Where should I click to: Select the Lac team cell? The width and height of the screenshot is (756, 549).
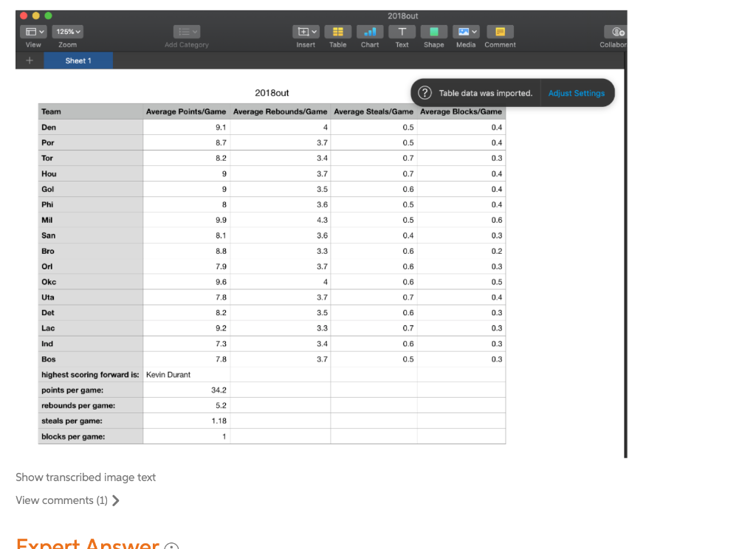coord(91,328)
